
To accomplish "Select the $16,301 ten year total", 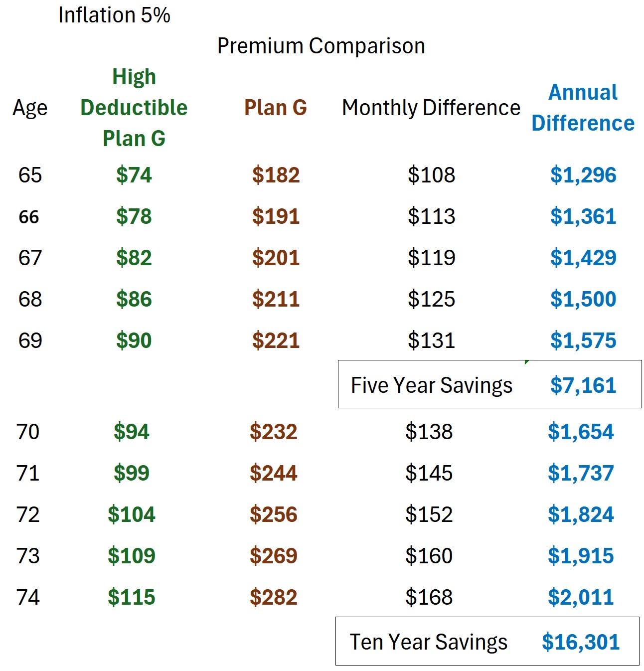I will (581, 642).
